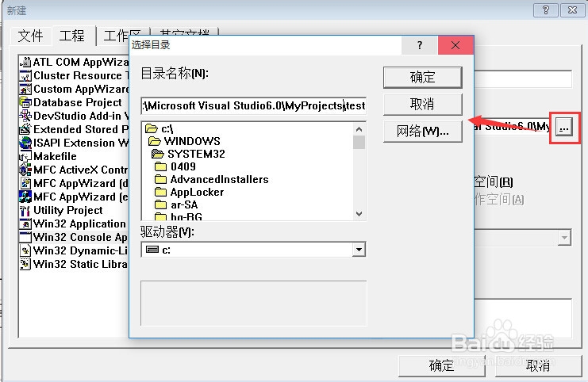Image resolution: width=588 pixels, height=382 pixels.
Task: Choose Win32 Console Application icon
Action: coord(25,238)
